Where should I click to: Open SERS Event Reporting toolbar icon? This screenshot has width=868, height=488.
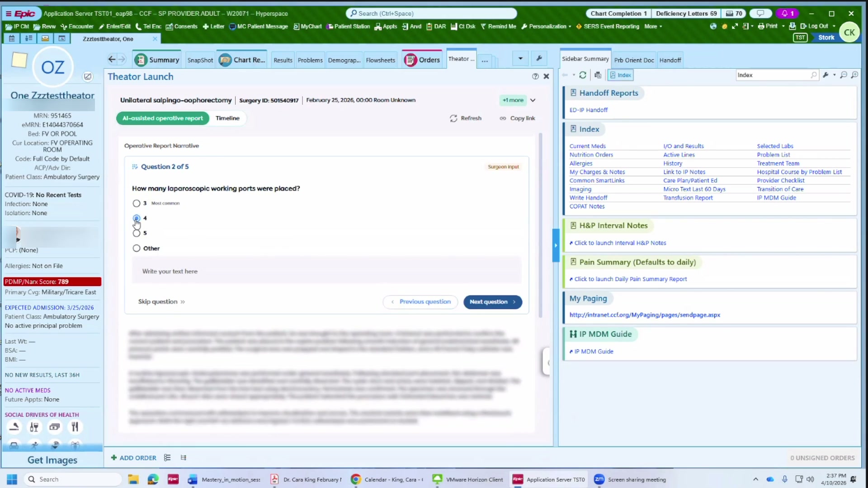(x=579, y=26)
